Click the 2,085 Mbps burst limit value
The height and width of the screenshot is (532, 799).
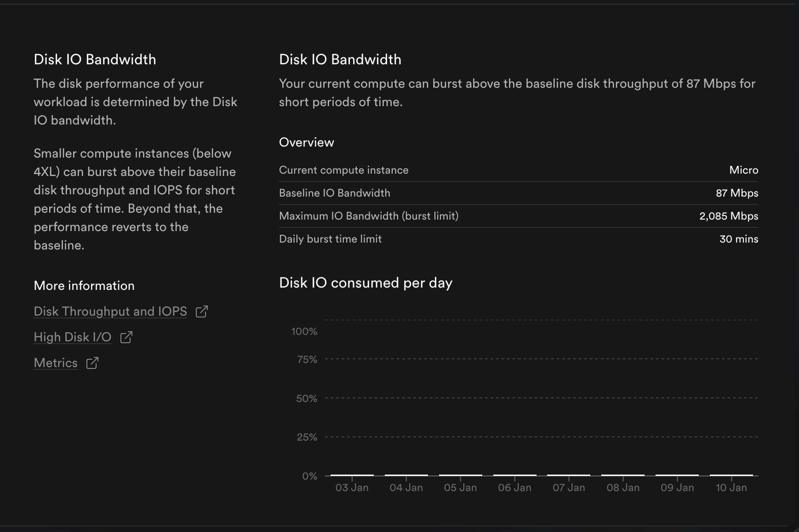729,216
